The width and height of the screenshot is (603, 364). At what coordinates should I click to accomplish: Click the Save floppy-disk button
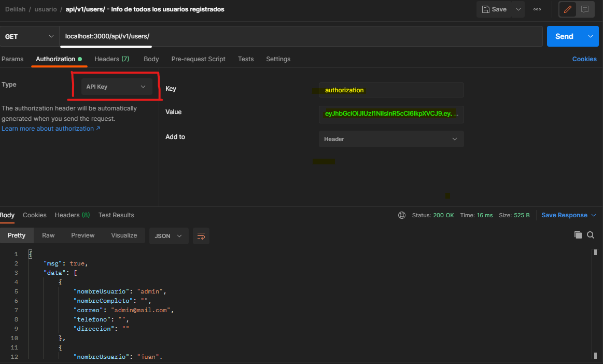(494, 9)
